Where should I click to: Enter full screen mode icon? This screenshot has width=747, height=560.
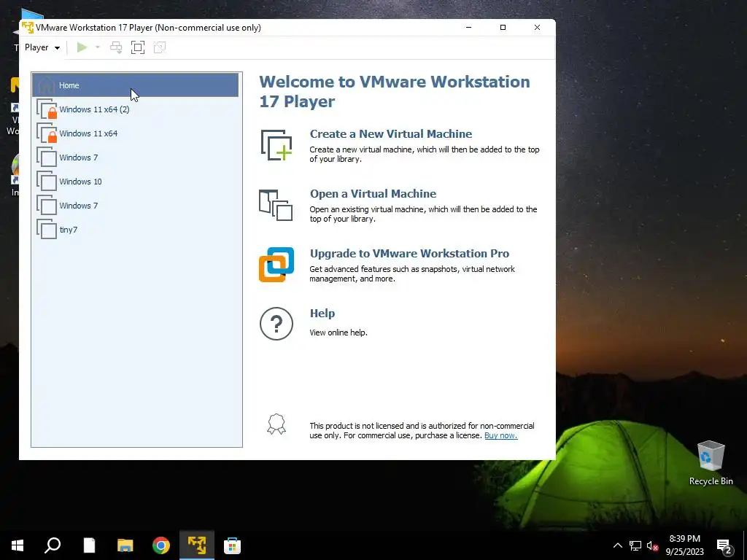coord(138,47)
